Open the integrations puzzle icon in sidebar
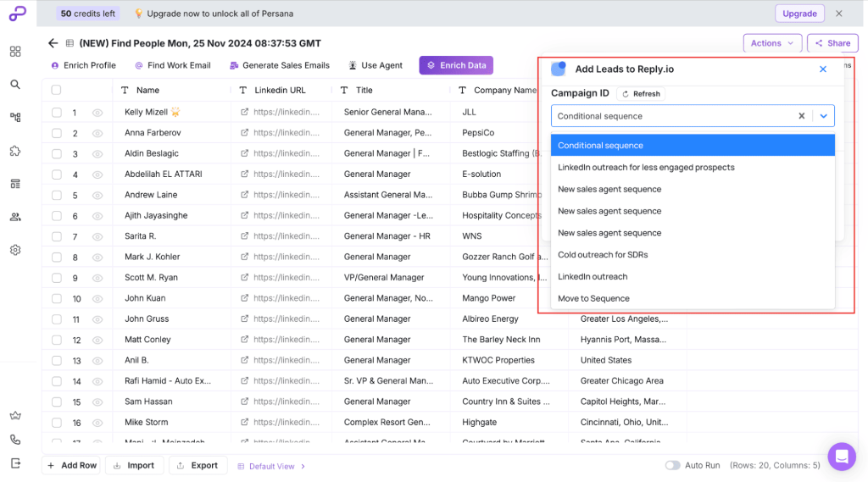The height and width of the screenshot is (482, 868). 15,151
